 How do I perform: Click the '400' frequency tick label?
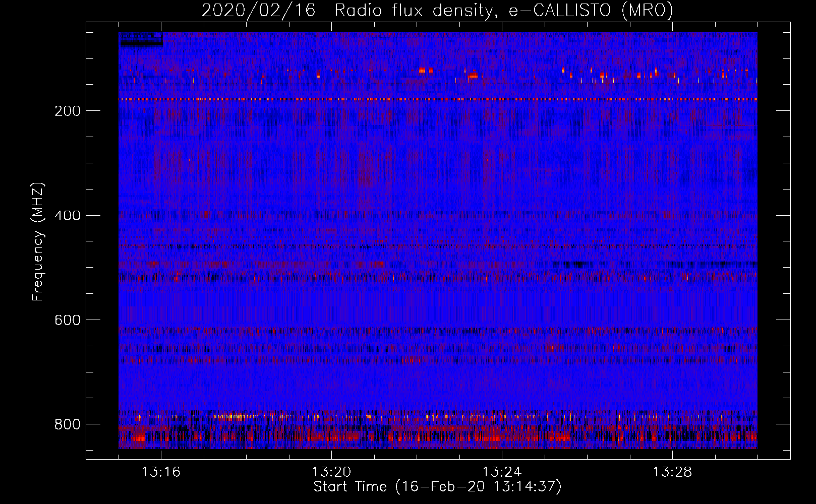click(67, 216)
